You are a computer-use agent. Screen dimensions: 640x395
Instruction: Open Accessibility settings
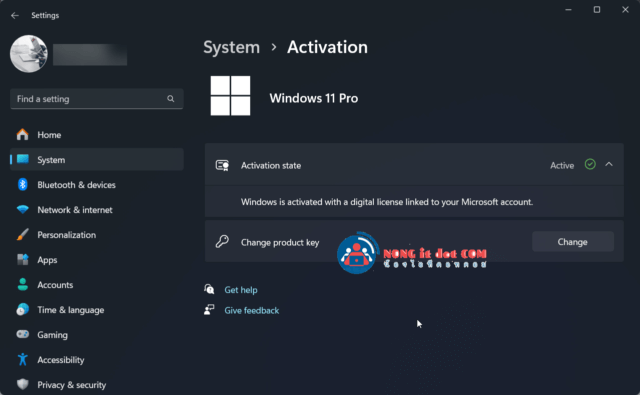[x=97, y=360]
